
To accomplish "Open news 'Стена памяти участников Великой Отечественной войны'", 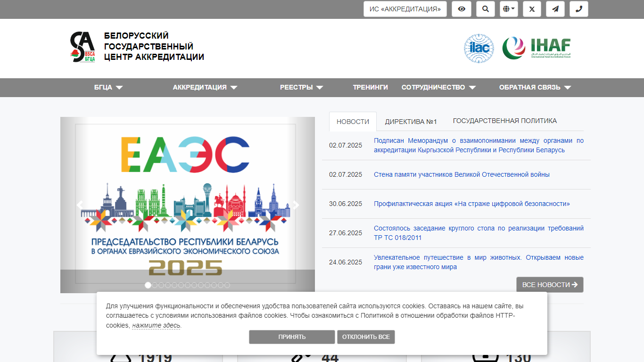I will (462, 174).
